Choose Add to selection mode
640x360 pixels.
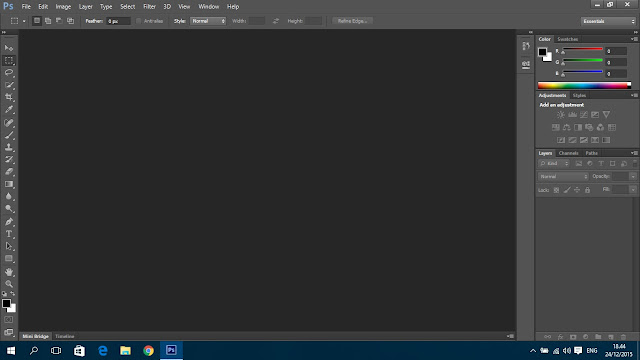point(48,21)
